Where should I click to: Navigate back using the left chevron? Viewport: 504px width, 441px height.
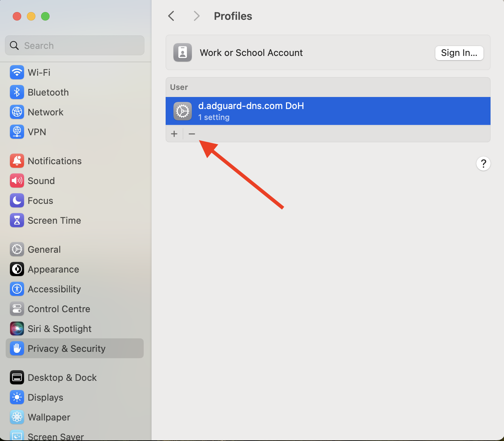[171, 16]
